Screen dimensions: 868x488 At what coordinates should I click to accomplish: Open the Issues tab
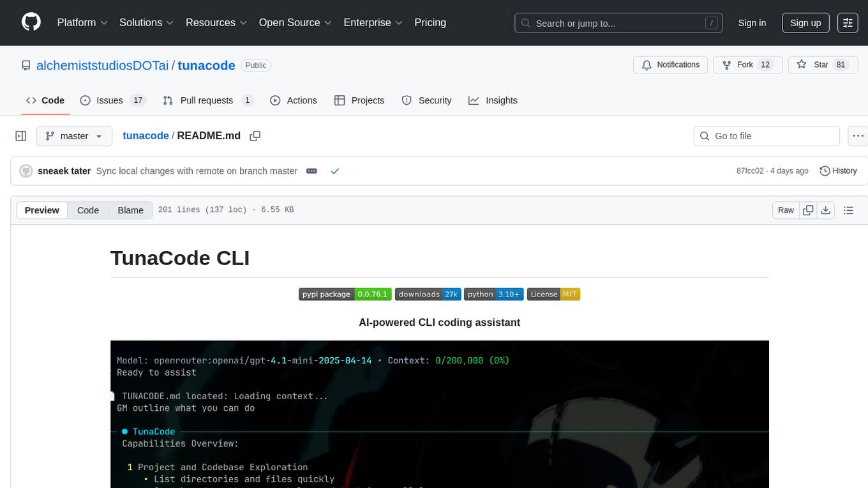coord(113,100)
